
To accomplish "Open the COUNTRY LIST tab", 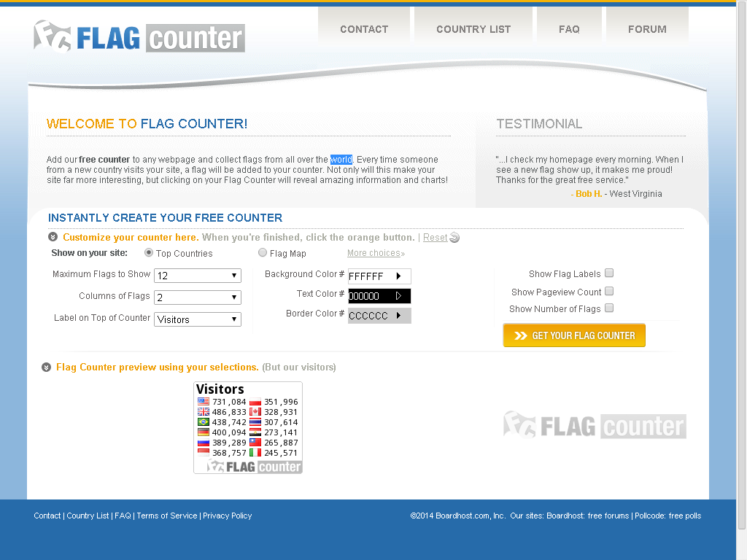I will [473, 29].
